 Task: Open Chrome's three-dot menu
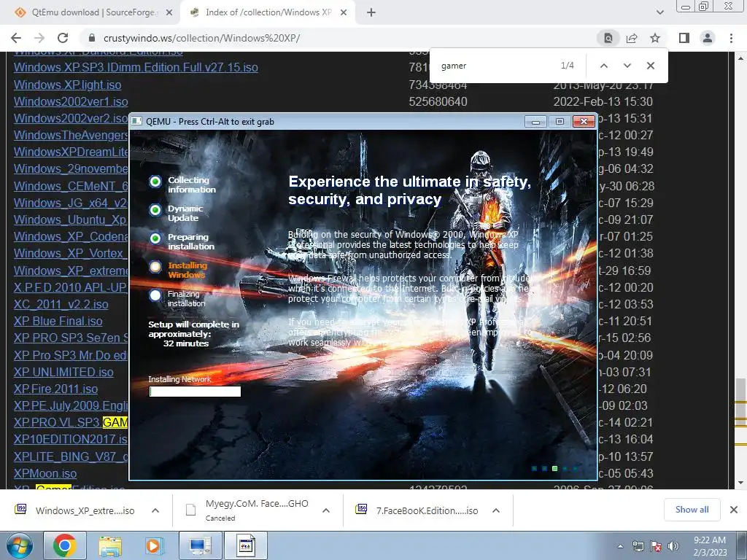click(x=731, y=38)
